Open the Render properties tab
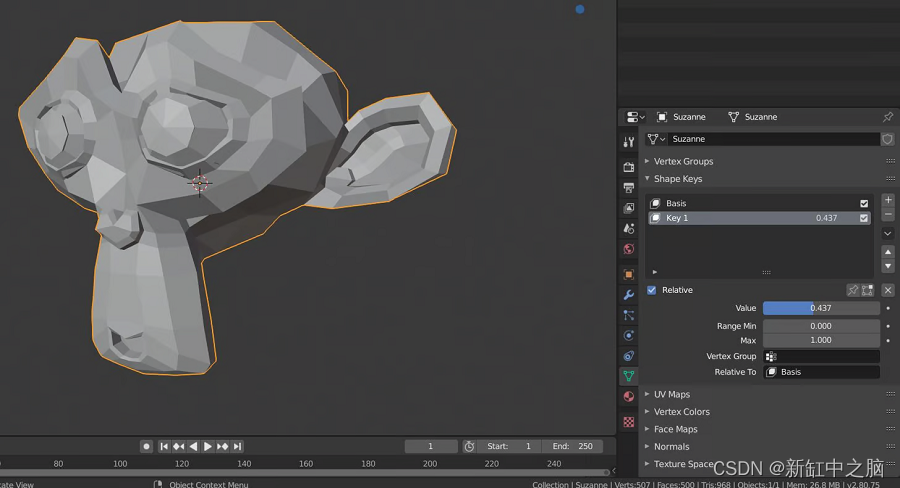Viewport: 900px width, 488px height. tap(629, 167)
